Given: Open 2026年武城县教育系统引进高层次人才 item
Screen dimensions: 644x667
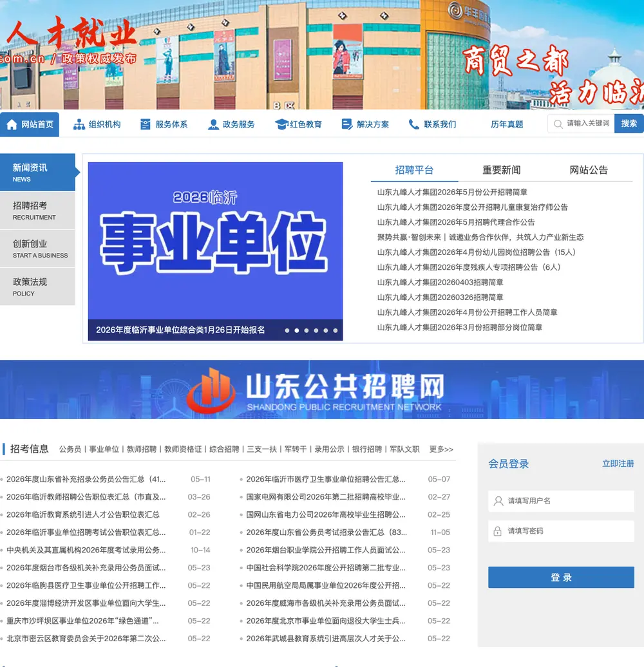Looking at the screenshot, I should pyautogui.click(x=326, y=639).
